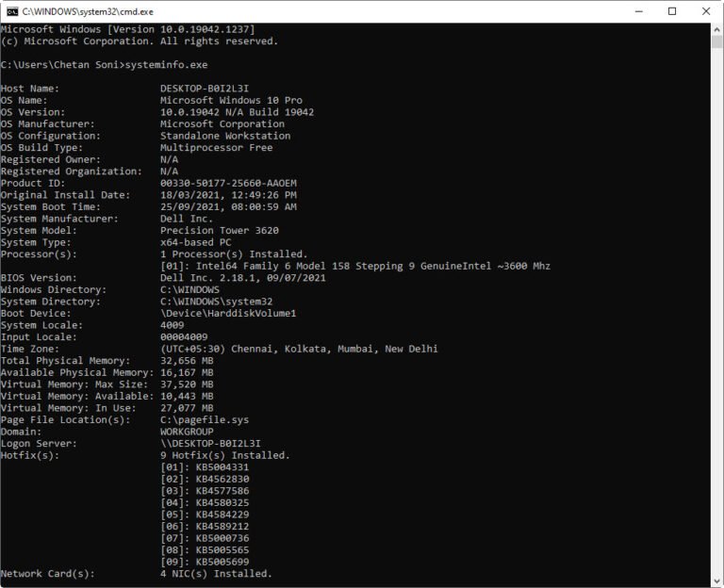Click hotfix entry KB4577586
The height and width of the screenshot is (588, 724).
coord(222,491)
